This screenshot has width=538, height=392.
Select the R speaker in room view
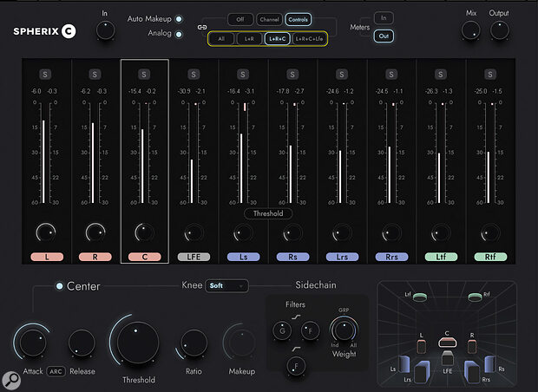472,346
